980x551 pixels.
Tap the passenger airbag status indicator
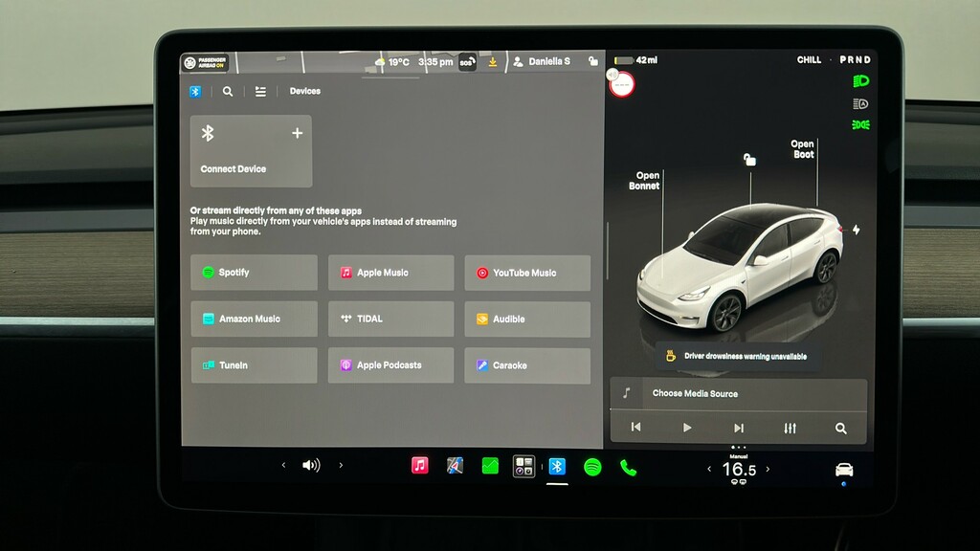(x=205, y=62)
